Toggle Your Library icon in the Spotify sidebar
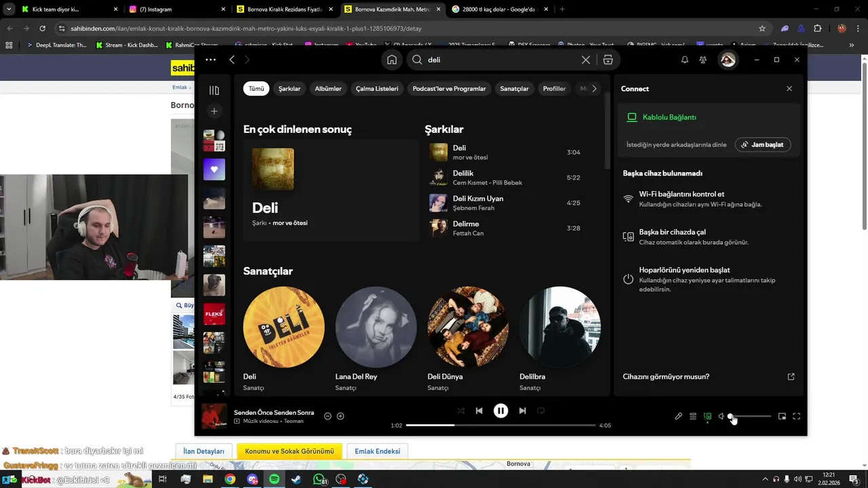This screenshot has height=488, width=868. [214, 90]
